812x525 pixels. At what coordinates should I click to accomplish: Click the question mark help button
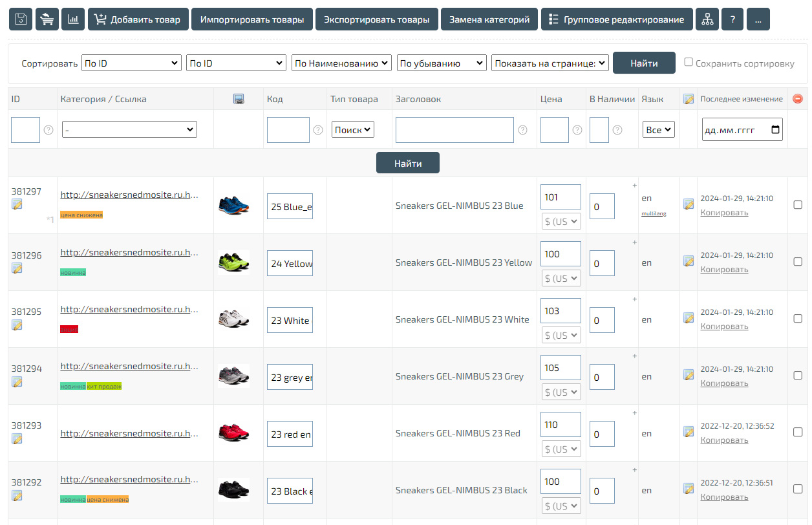coord(732,19)
